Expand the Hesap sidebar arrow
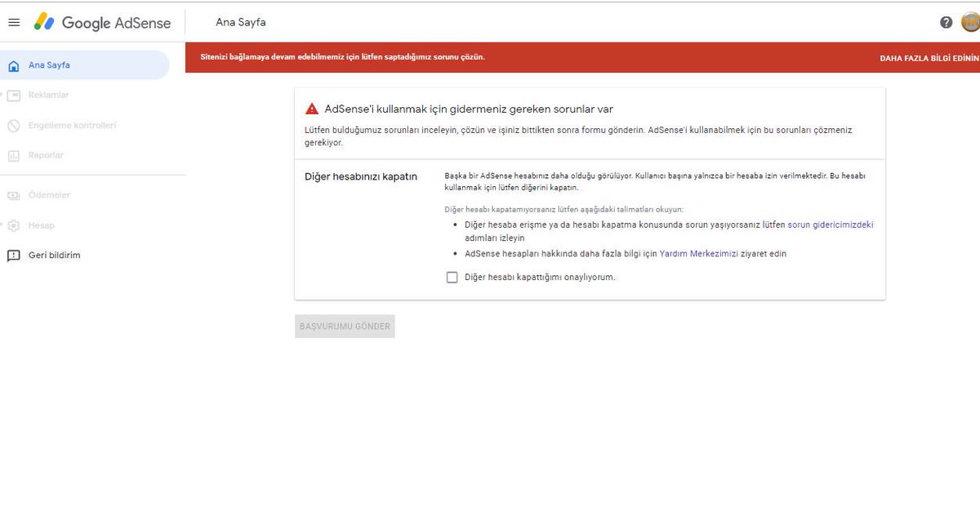Image resolution: width=980 pixels, height=525 pixels. (2, 225)
